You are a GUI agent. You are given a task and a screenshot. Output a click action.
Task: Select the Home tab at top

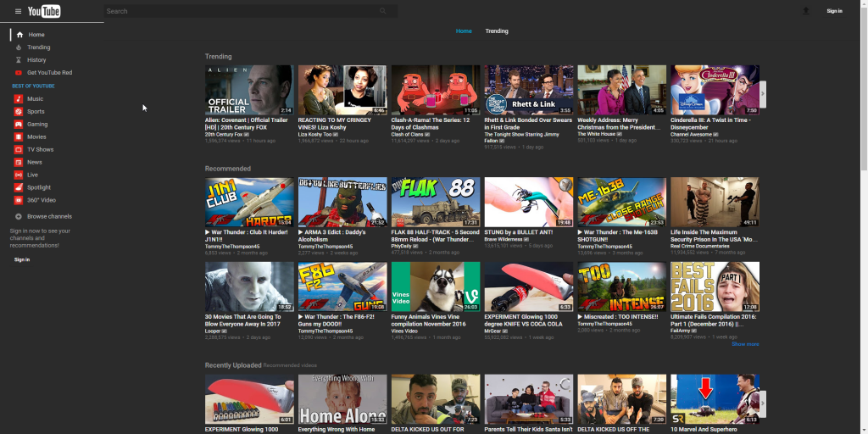coord(464,31)
